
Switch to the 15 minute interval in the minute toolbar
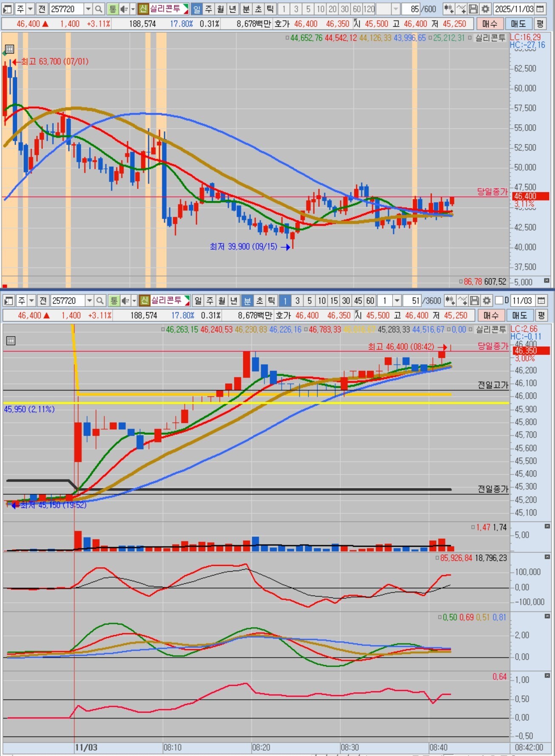[x=334, y=301]
